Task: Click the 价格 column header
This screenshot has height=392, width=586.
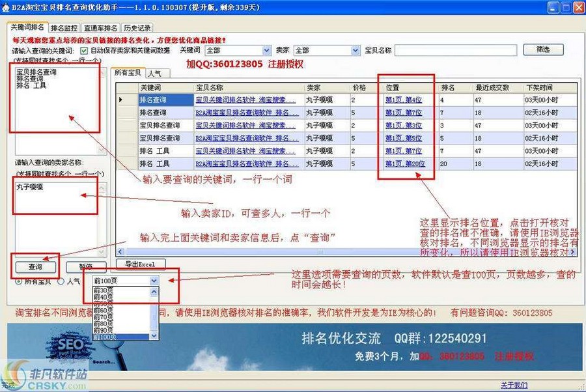Action: click(366, 87)
